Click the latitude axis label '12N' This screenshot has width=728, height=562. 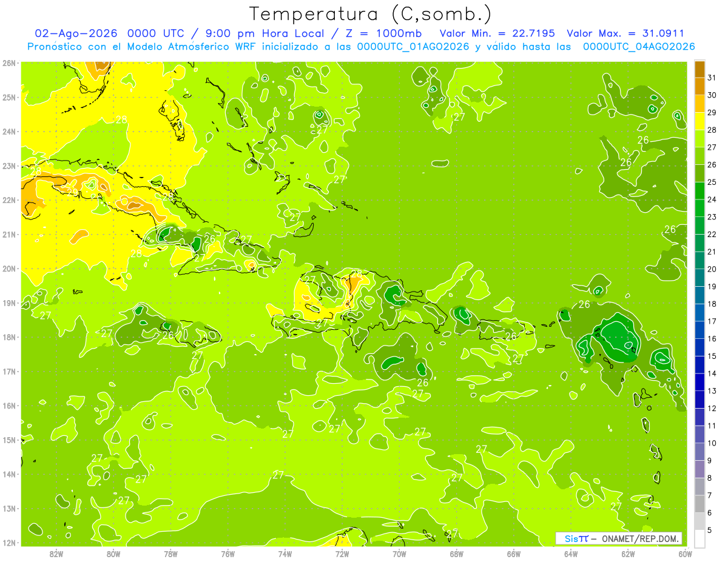point(9,543)
